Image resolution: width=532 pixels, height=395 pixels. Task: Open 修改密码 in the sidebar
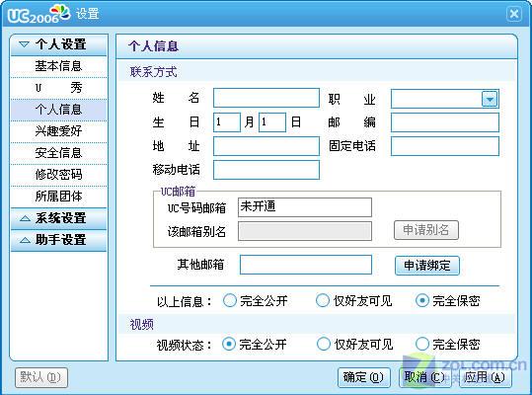pos(58,175)
